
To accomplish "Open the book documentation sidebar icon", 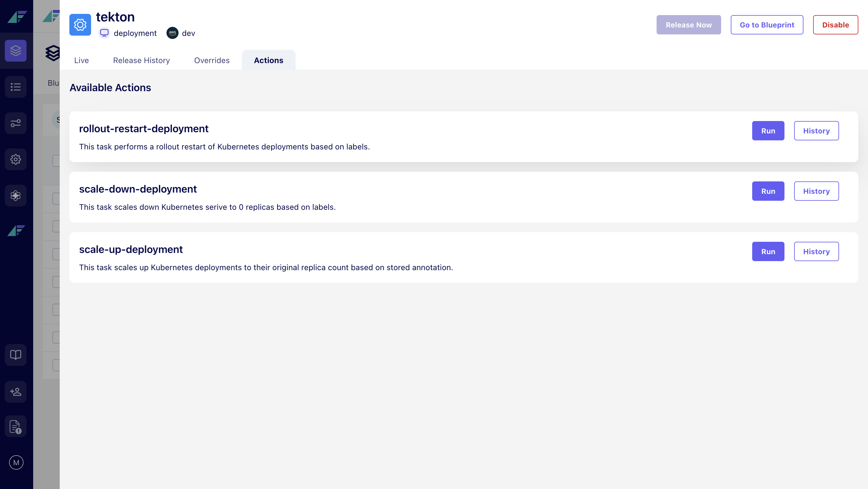I will pyautogui.click(x=16, y=355).
